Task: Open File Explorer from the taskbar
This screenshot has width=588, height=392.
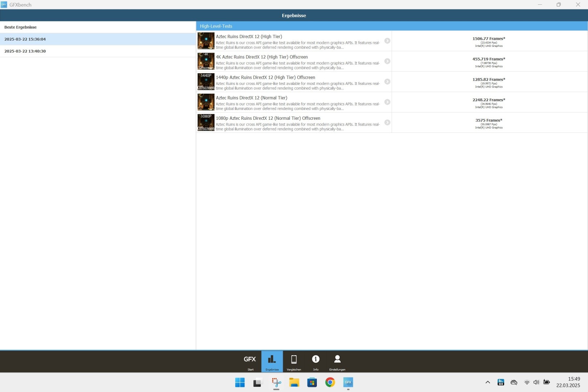Action: [294, 383]
